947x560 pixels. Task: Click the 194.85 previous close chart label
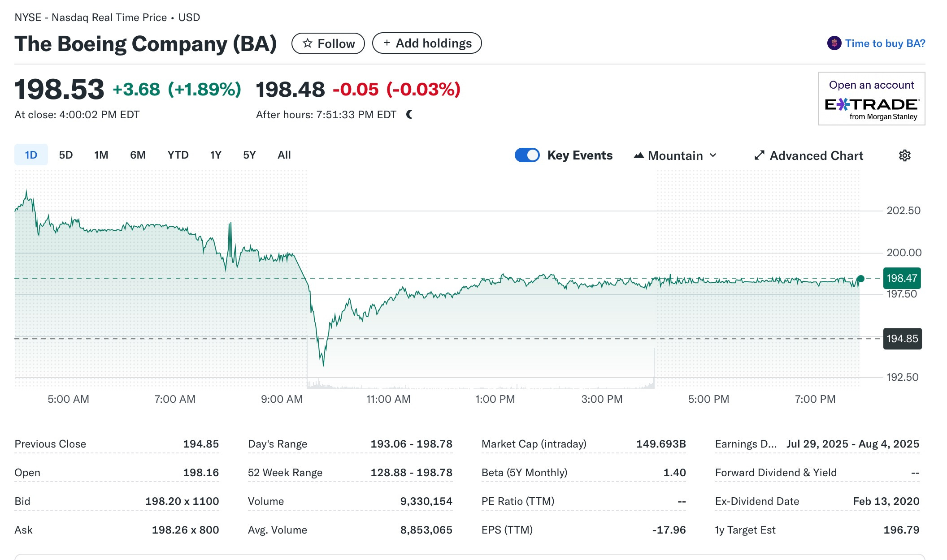point(902,339)
